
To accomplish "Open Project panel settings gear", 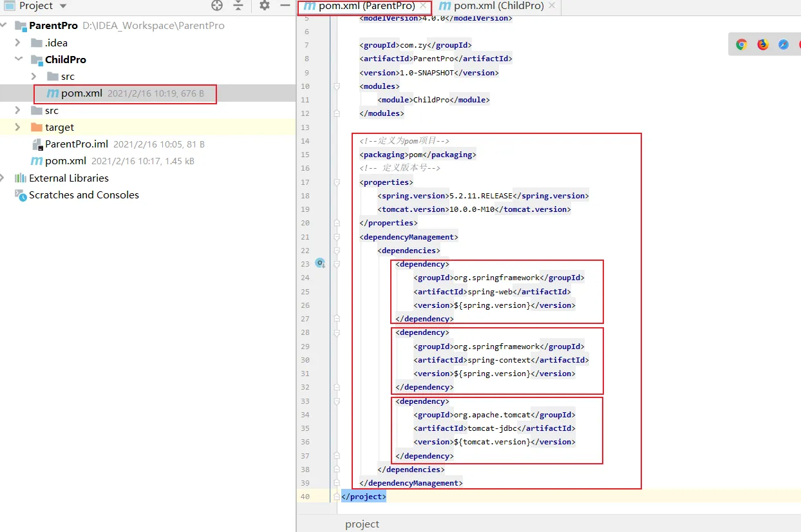I will (x=265, y=6).
